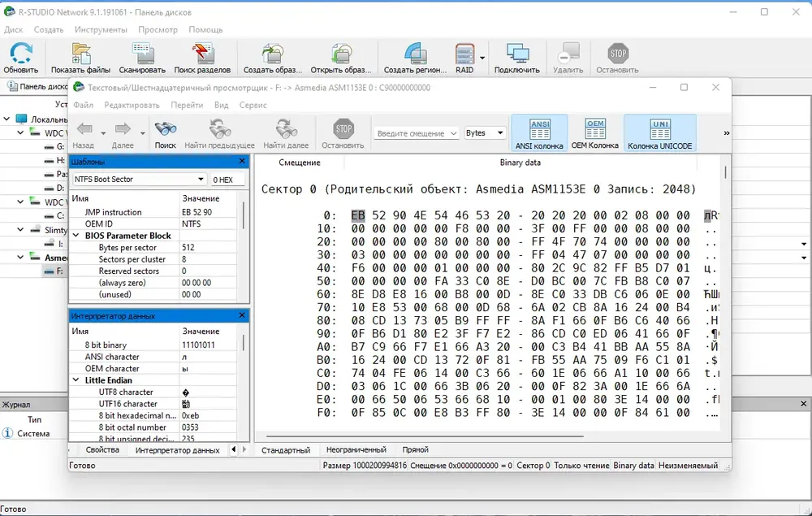Viewport: 812px width, 516px height.
Task: Select the Неограниченный view tab
Action: pos(356,449)
